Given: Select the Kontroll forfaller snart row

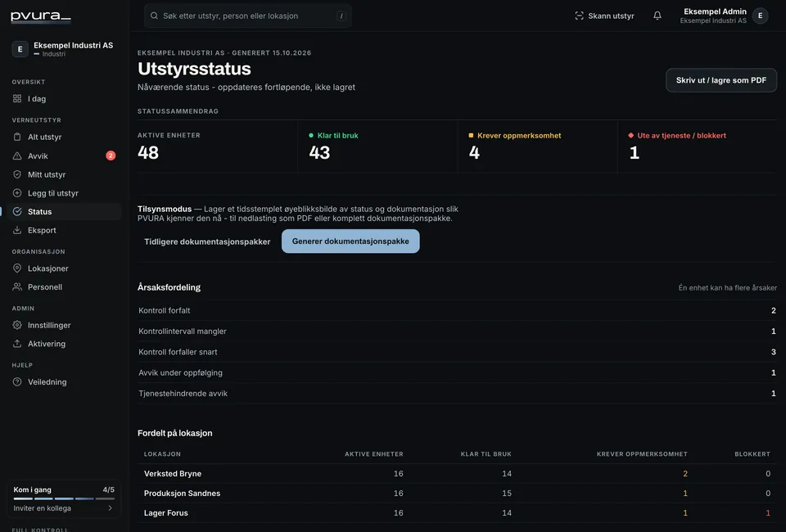Looking at the screenshot, I should 457,352.
